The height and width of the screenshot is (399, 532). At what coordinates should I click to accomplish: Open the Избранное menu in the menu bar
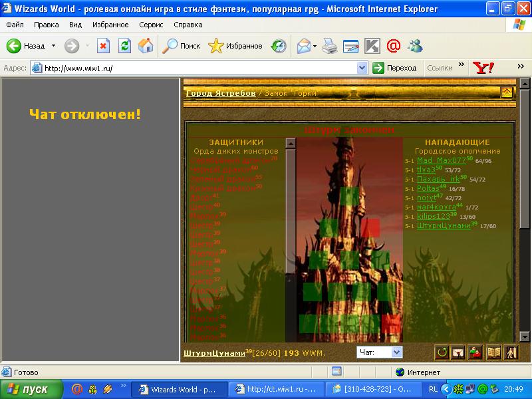click(110, 25)
